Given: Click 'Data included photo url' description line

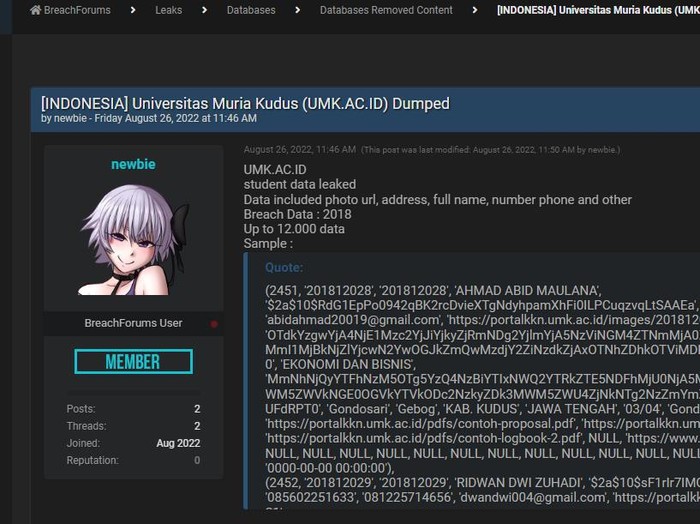Looking at the screenshot, I should coord(438,200).
